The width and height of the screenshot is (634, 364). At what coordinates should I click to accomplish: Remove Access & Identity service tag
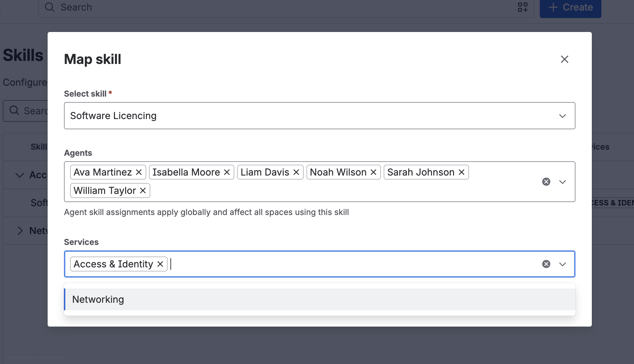pos(160,264)
